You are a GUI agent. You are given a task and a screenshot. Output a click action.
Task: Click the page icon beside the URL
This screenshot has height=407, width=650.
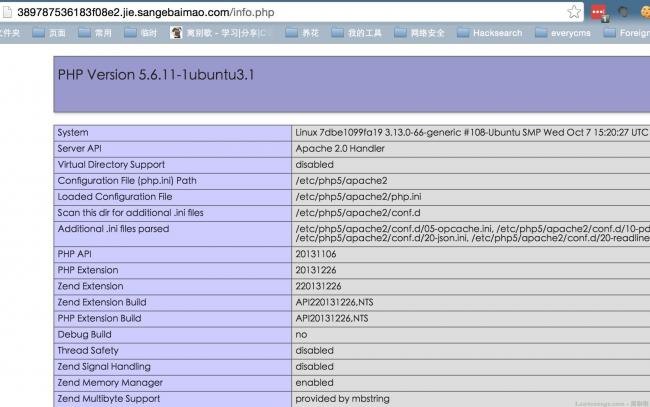pyautogui.click(x=7, y=12)
